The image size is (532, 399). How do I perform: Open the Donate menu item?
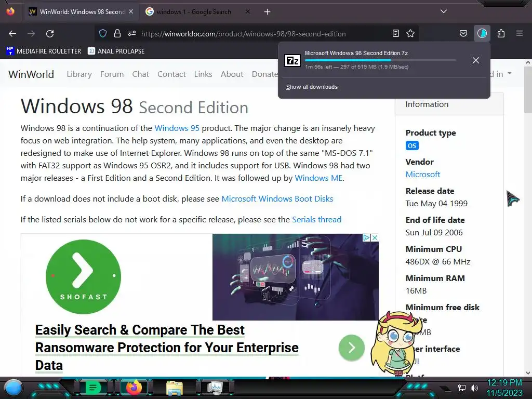click(264, 74)
